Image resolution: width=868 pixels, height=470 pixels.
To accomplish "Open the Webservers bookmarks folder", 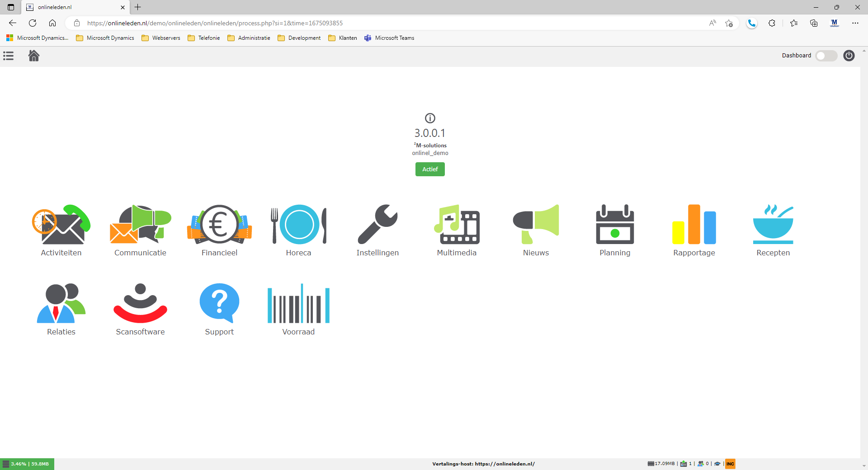I will pos(161,38).
